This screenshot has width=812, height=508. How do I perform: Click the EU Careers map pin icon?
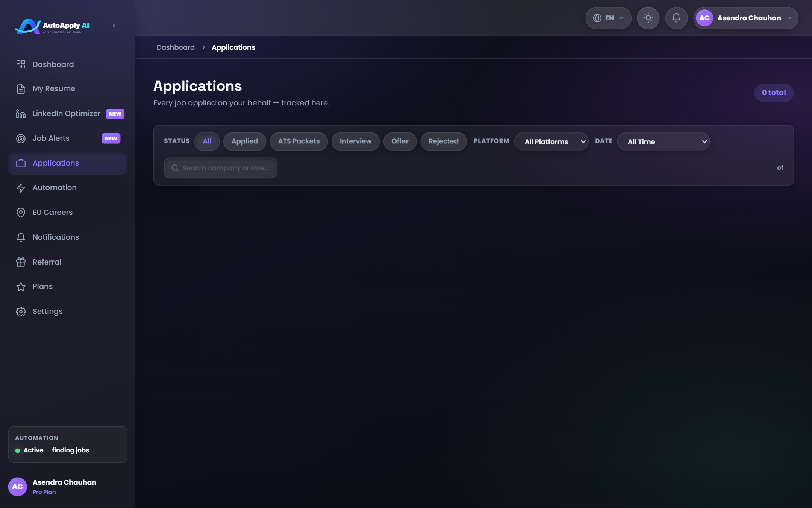(x=21, y=213)
